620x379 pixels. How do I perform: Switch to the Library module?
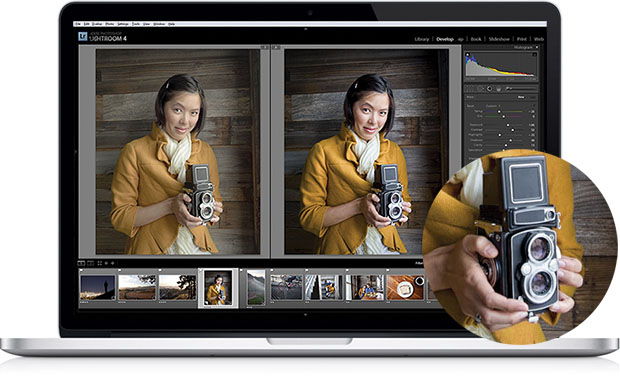click(422, 39)
